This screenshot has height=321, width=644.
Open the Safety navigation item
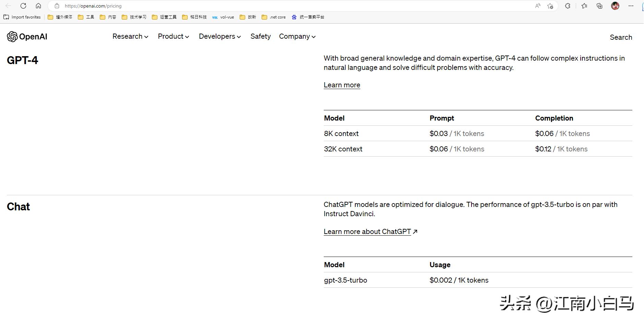point(260,36)
